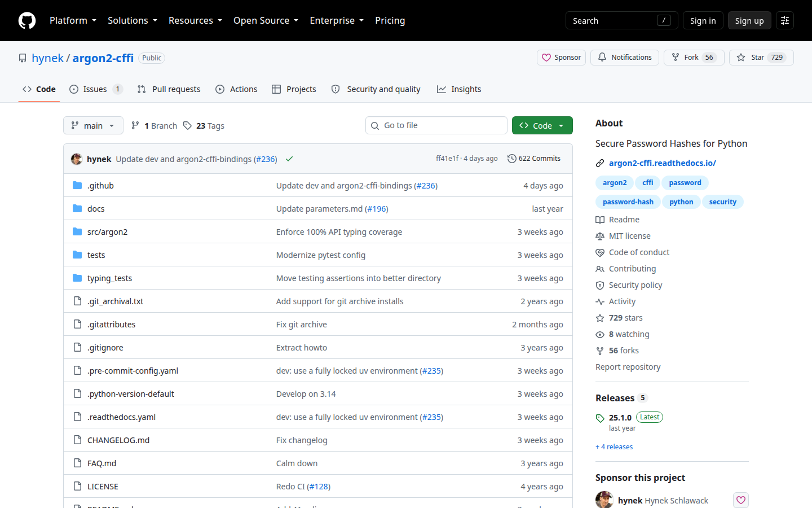Fork the repository via Fork button

(x=694, y=58)
